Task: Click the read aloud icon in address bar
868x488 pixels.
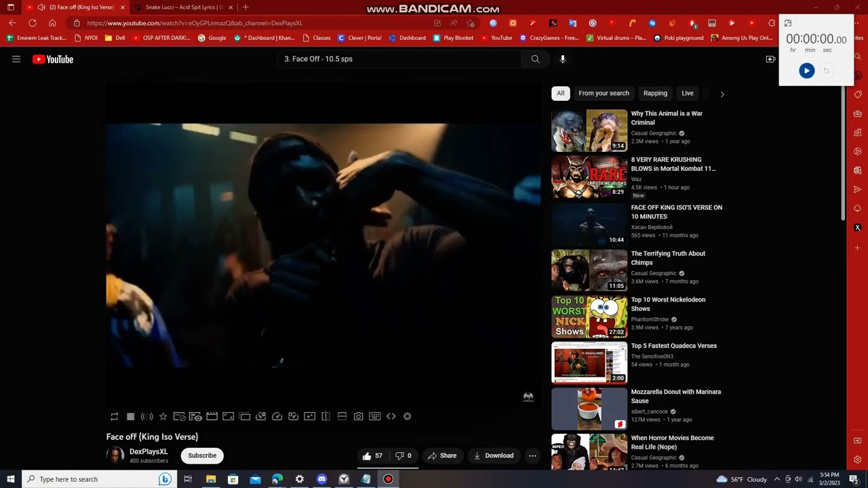Action: click(454, 23)
